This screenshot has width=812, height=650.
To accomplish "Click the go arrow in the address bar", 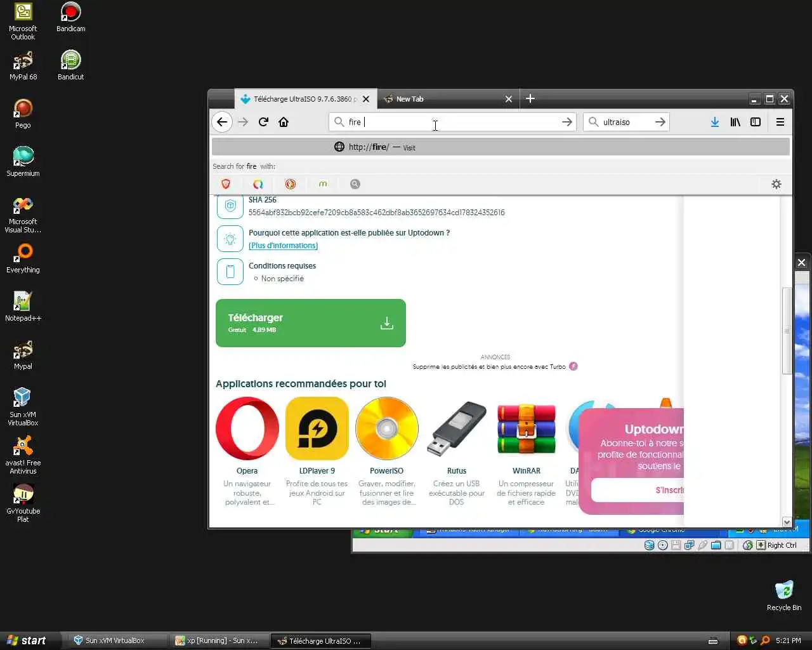I will pos(566,122).
